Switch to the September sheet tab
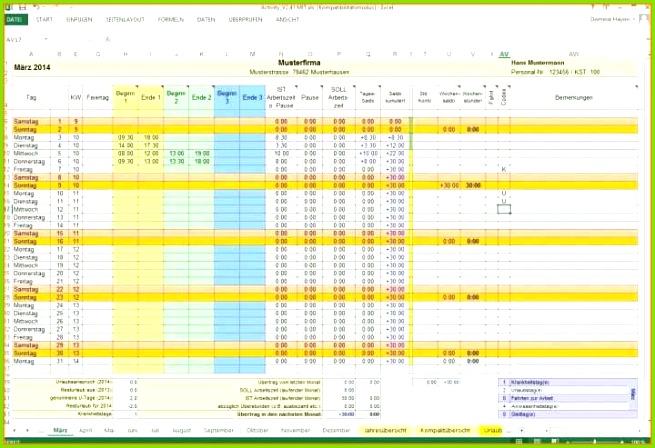655x448 pixels. (218, 430)
